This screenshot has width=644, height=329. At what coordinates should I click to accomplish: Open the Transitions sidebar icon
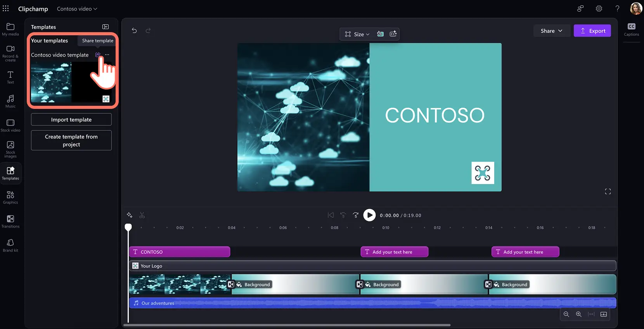(x=10, y=221)
